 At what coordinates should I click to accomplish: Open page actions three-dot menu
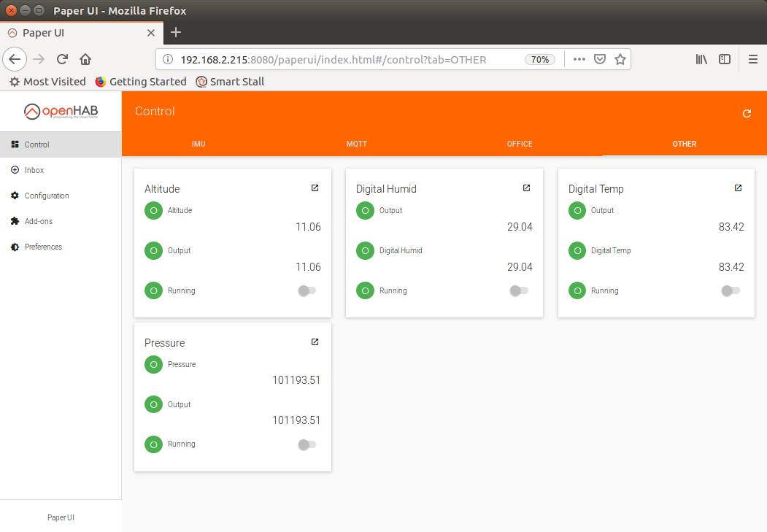(x=579, y=59)
